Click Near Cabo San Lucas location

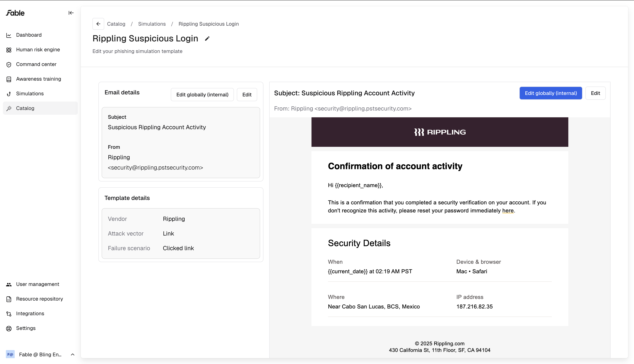374,306
